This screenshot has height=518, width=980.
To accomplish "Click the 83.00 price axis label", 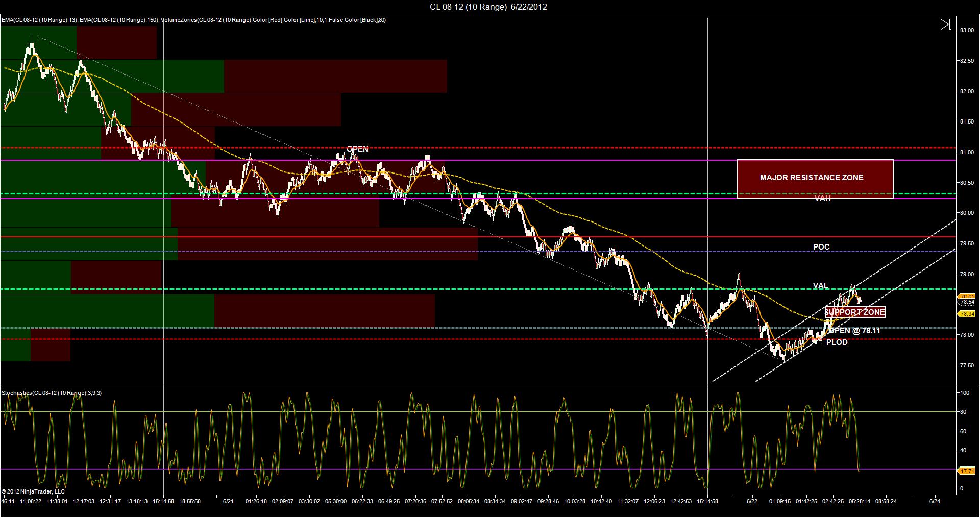I will 967,31.
